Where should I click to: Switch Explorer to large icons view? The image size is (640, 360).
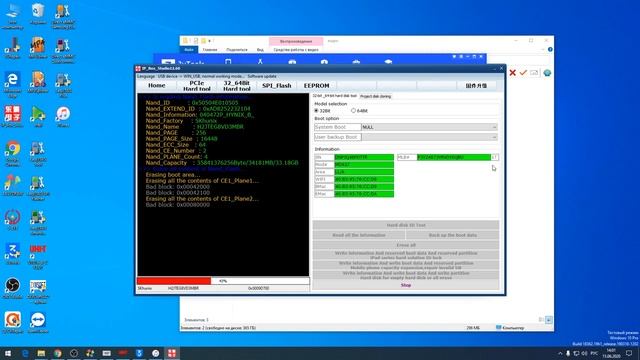click(x=549, y=320)
